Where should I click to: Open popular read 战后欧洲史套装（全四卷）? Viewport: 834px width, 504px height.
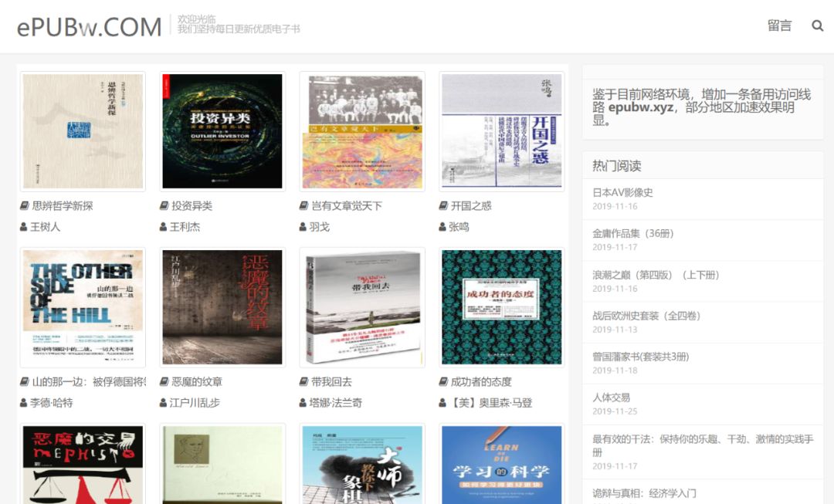pos(646,316)
